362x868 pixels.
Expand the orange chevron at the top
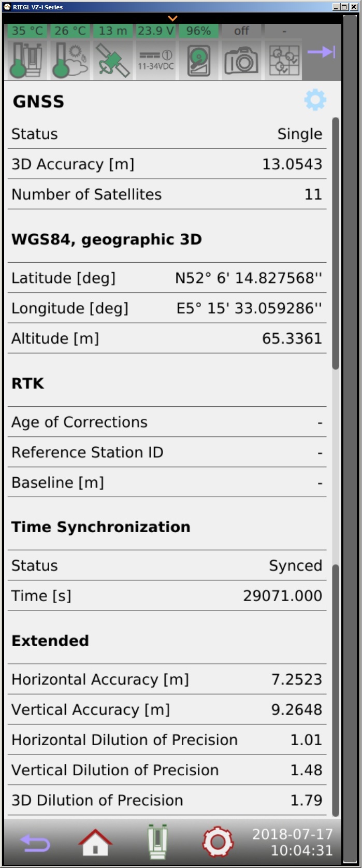[x=172, y=19]
